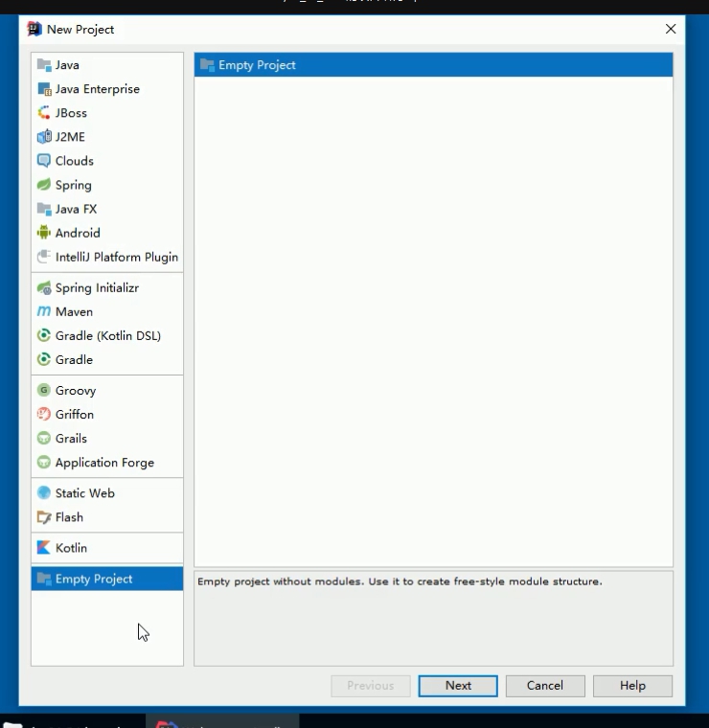Viewport: 709px width, 728px height.
Task: Select "Application Forge" label
Action: pos(105,463)
